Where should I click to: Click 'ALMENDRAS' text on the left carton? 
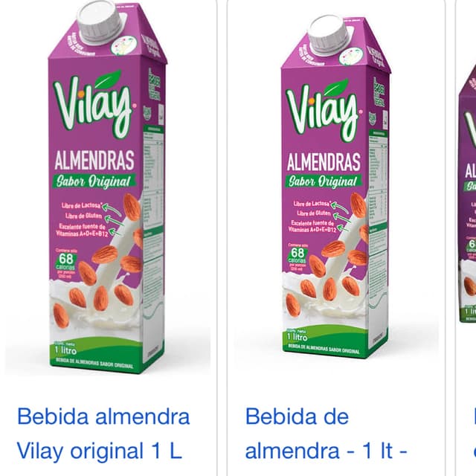[x=94, y=160]
